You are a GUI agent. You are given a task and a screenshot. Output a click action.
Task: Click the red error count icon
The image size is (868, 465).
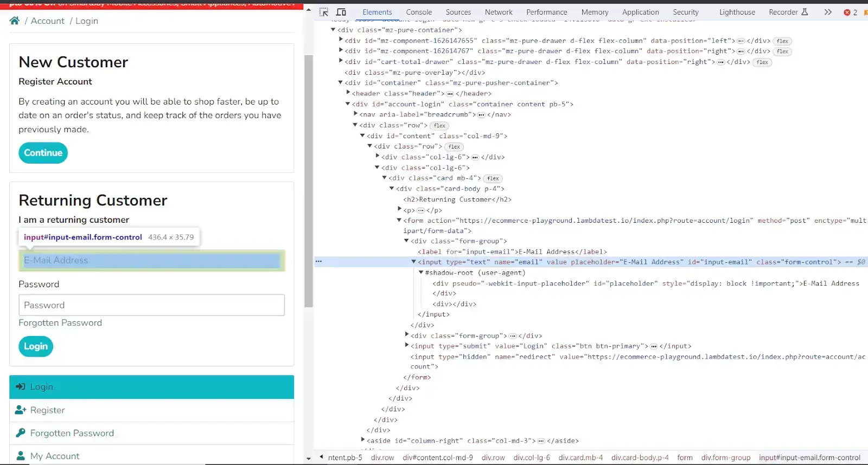point(847,12)
